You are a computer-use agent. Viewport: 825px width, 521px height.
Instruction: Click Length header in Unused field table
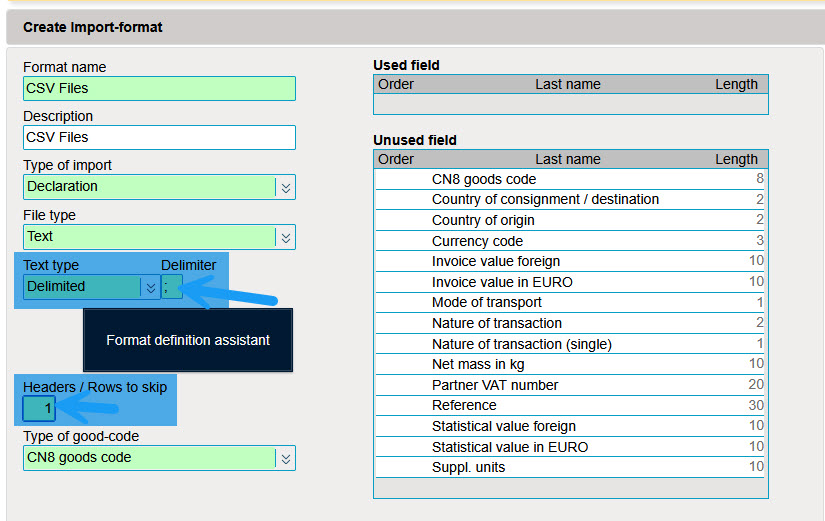click(736, 159)
